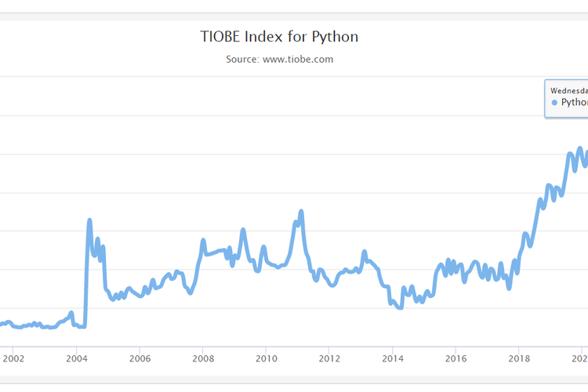The image size is (588, 392).
Task: Click the "Python" series label in the tooltip
Action: pyautogui.click(x=574, y=103)
